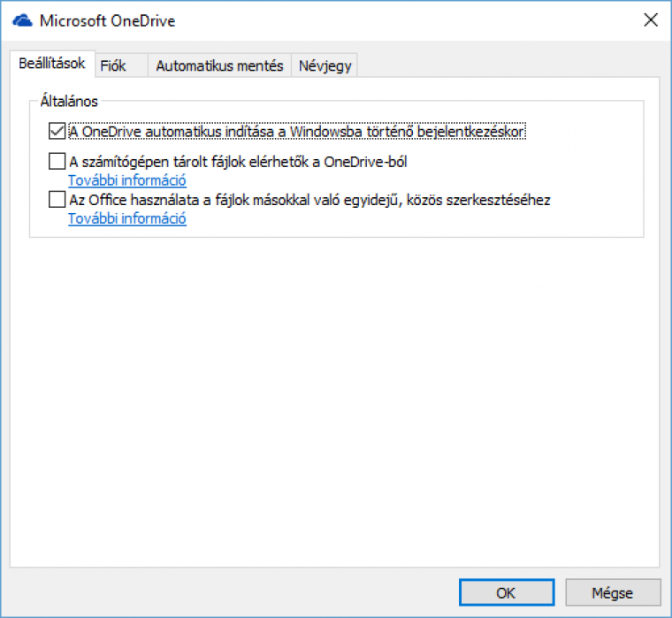Image resolution: width=672 pixels, height=618 pixels.
Task: Click the OneDrive cloud icon in title bar
Action: click(x=22, y=20)
